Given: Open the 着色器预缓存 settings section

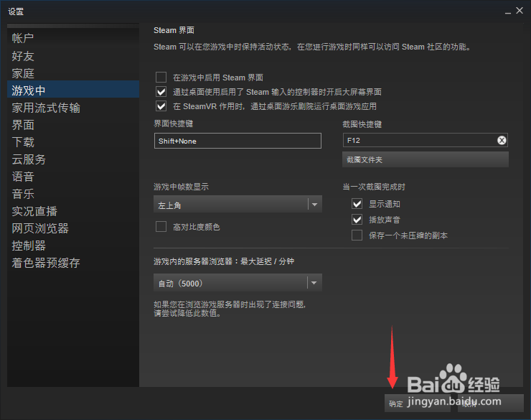Looking at the screenshot, I should tap(73, 263).
